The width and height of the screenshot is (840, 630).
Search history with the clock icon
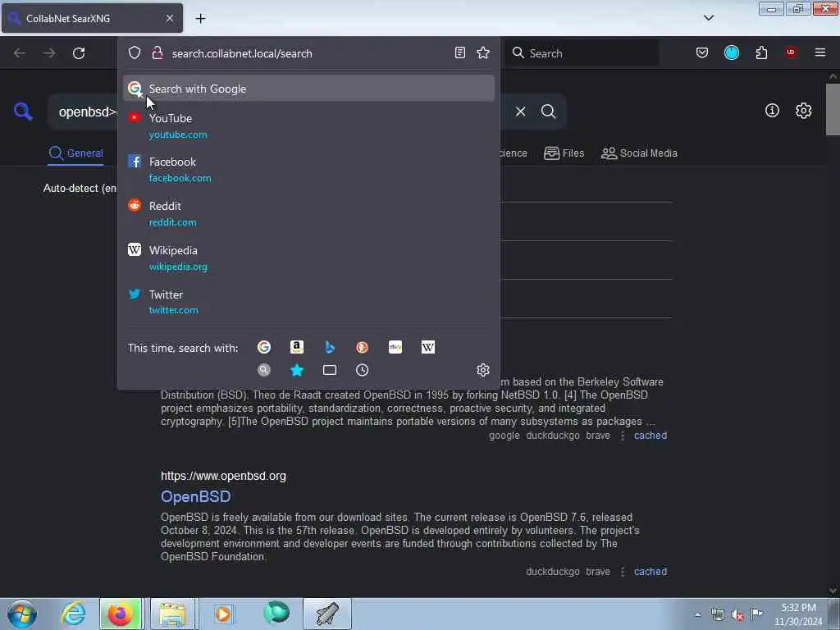(x=362, y=370)
